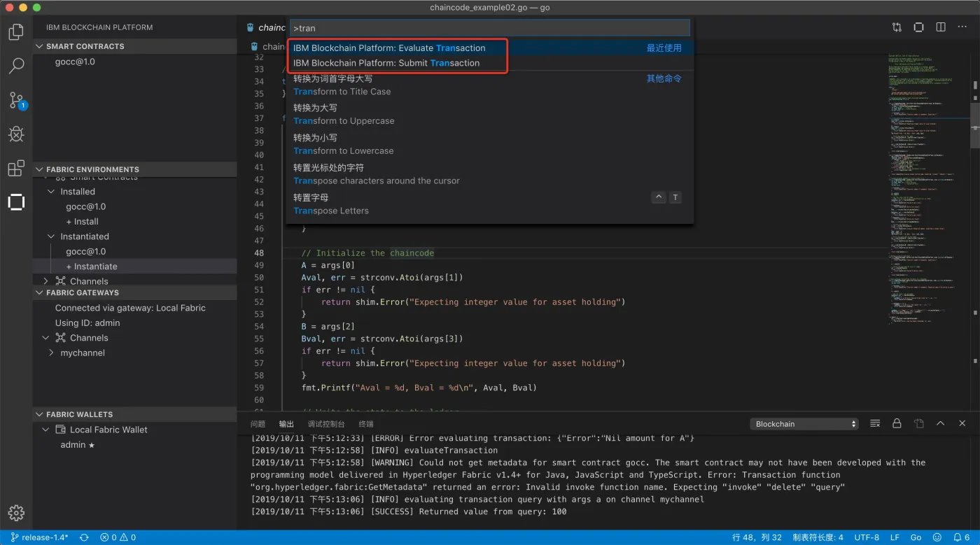Collapse the Instantiated tree node
The height and width of the screenshot is (545, 980).
click(x=50, y=236)
